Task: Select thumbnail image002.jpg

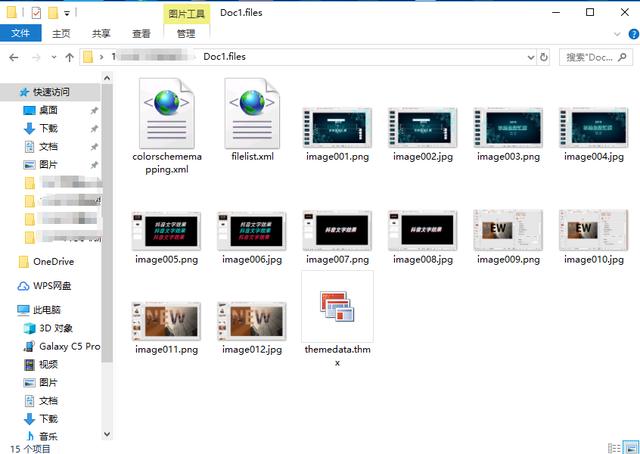Action: coord(422,127)
